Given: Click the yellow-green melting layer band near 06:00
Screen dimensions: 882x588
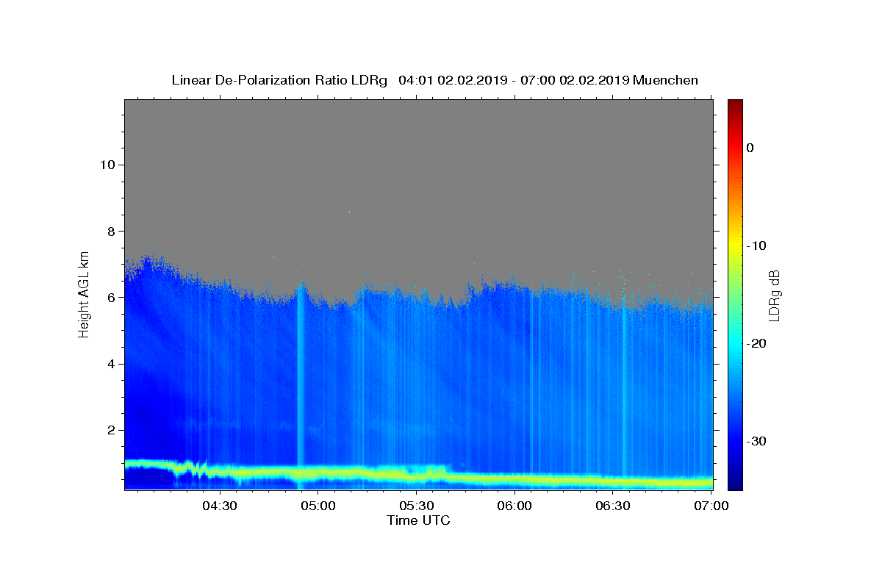Looking at the screenshot, I should (514, 479).
